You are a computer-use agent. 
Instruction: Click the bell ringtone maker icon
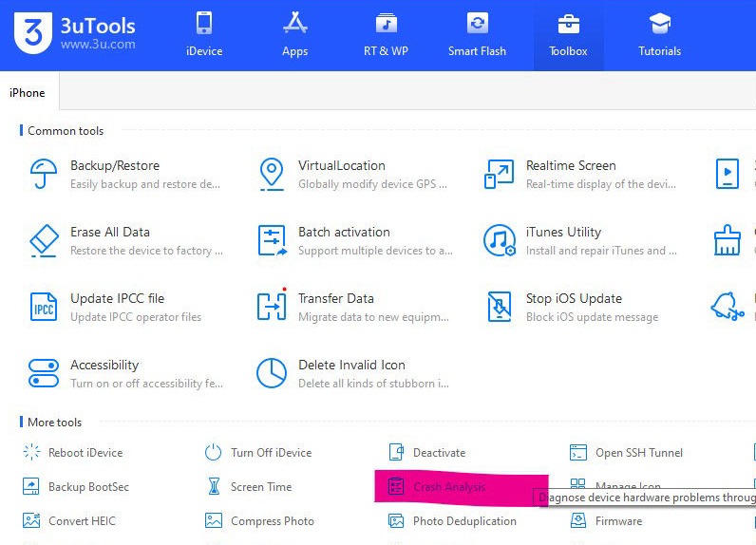(728, 306)
